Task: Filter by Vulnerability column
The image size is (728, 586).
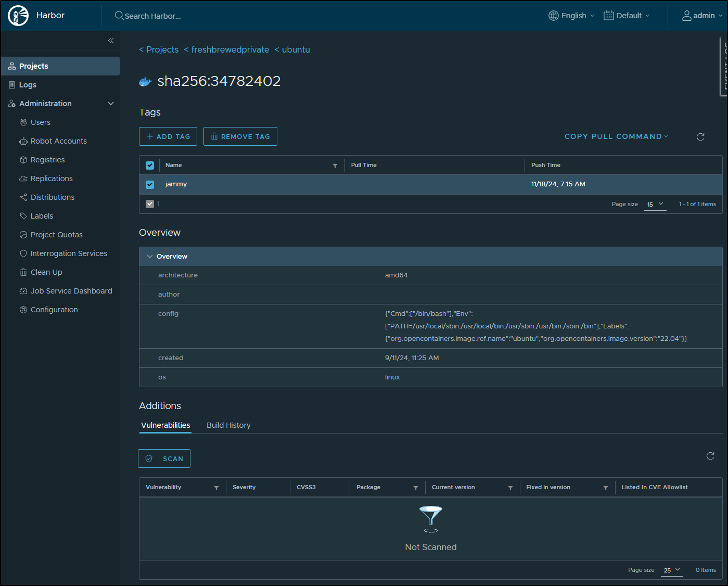Action: 216,488
